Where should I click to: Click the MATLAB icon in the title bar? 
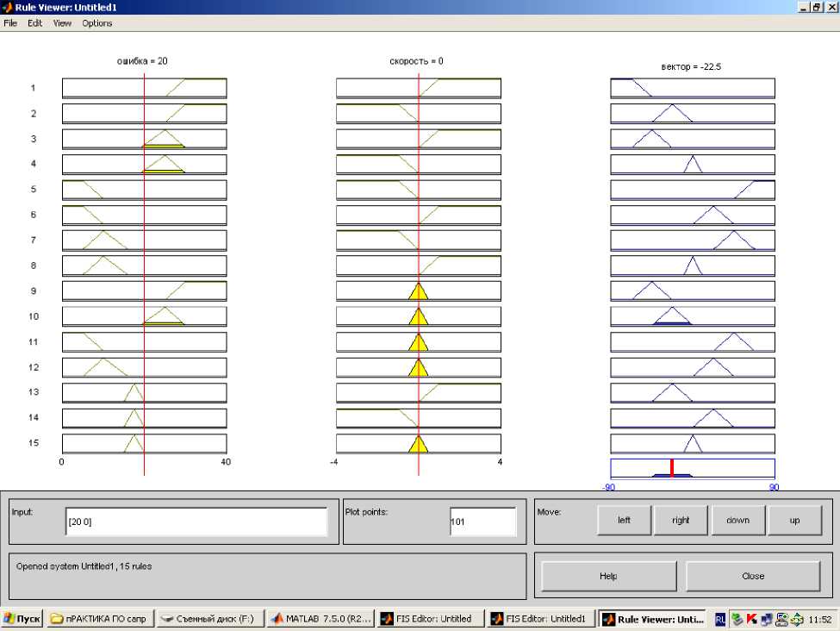7,7
